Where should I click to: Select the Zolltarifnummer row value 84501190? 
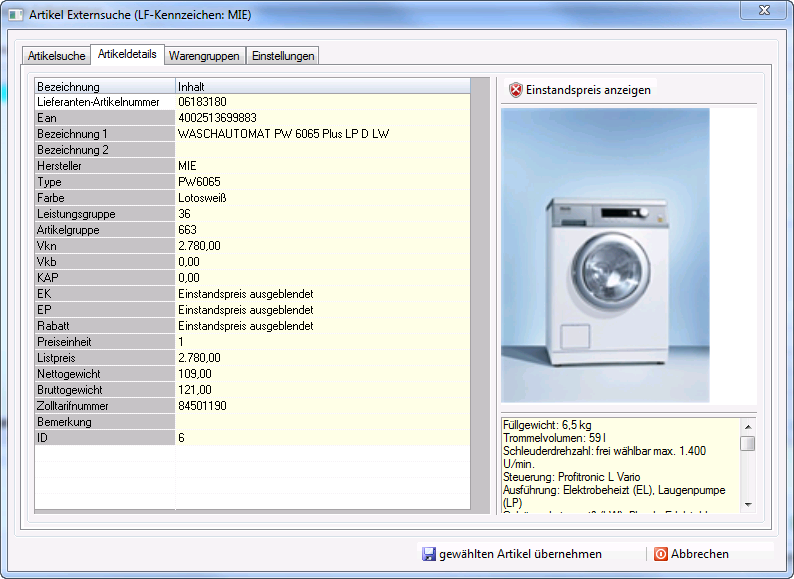click(x=202, y=406)
